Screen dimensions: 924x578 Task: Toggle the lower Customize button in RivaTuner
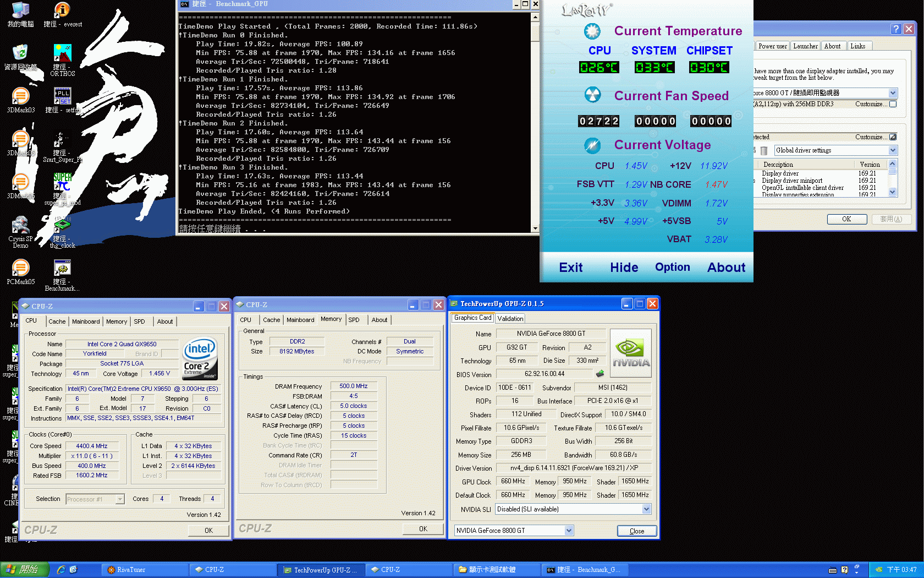click(893, 137)
